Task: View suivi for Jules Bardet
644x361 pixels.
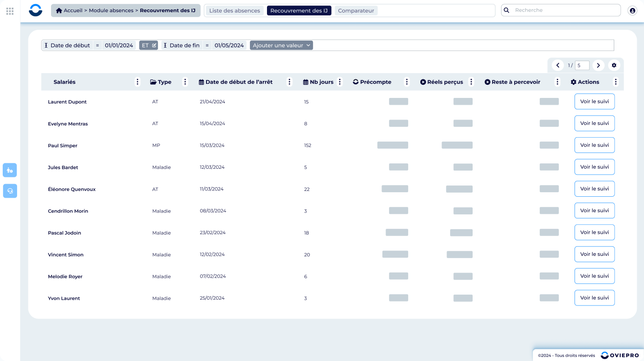Action: click(594, 167)
